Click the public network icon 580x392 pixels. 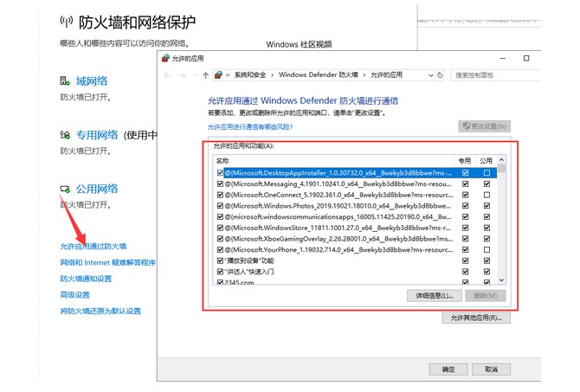65,189
